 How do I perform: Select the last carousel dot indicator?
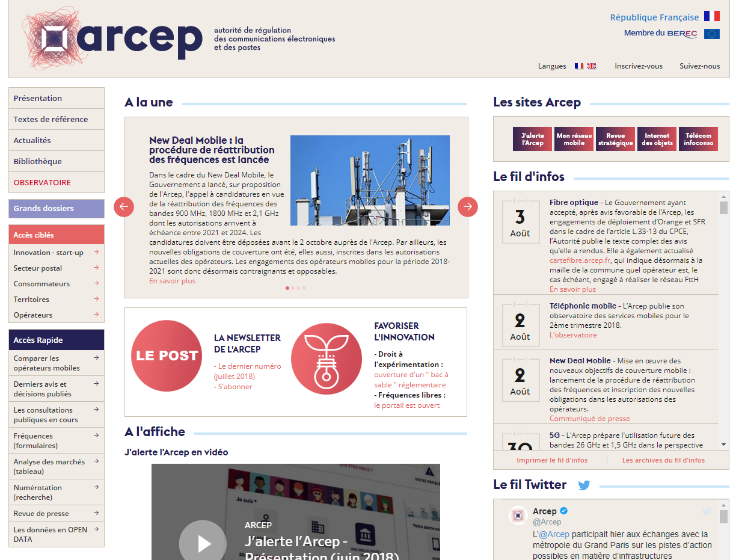point(304,288)
